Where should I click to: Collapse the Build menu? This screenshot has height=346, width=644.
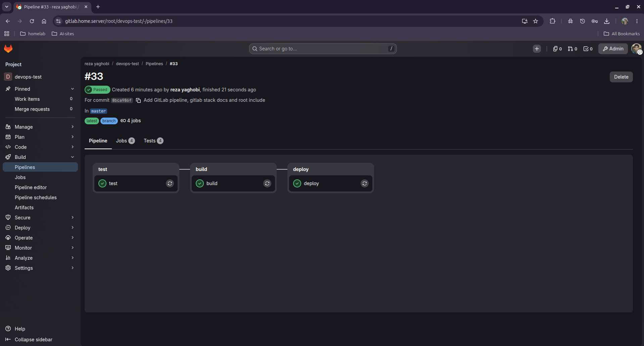point(40,157)
